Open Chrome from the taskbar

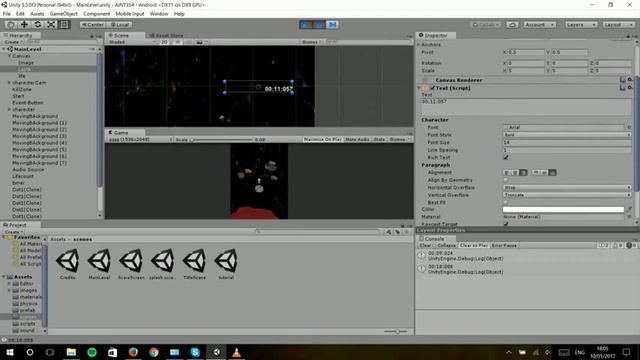(x=154, y=352)
